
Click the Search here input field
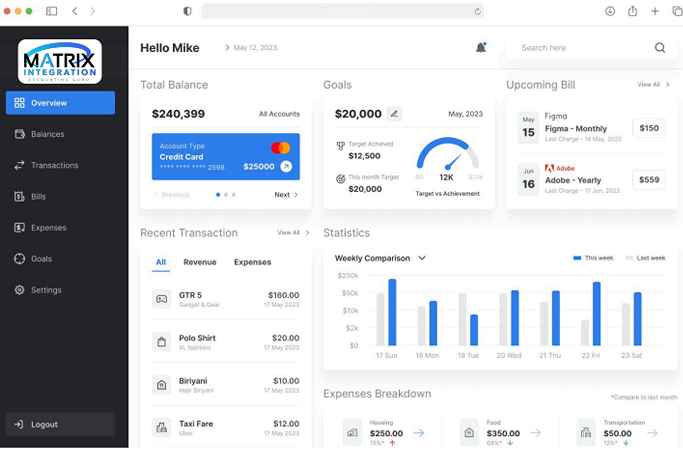pos(580,47)
